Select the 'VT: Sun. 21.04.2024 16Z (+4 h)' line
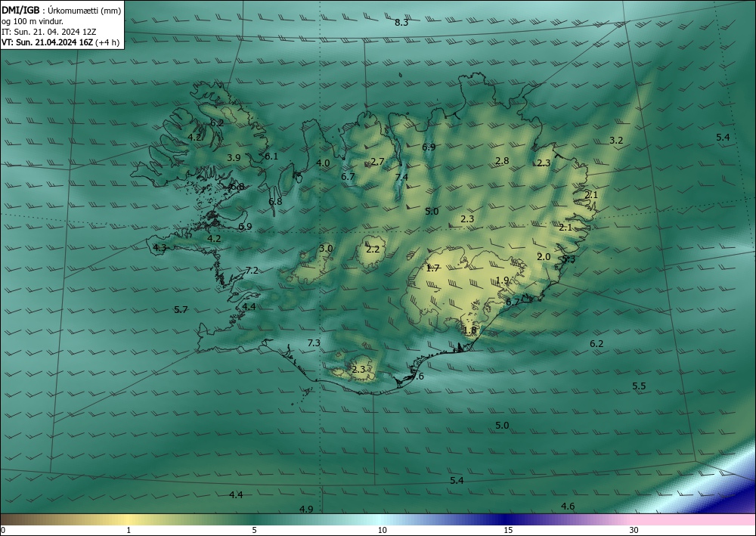Screen dimensions: 756x536 click(60, 42)
